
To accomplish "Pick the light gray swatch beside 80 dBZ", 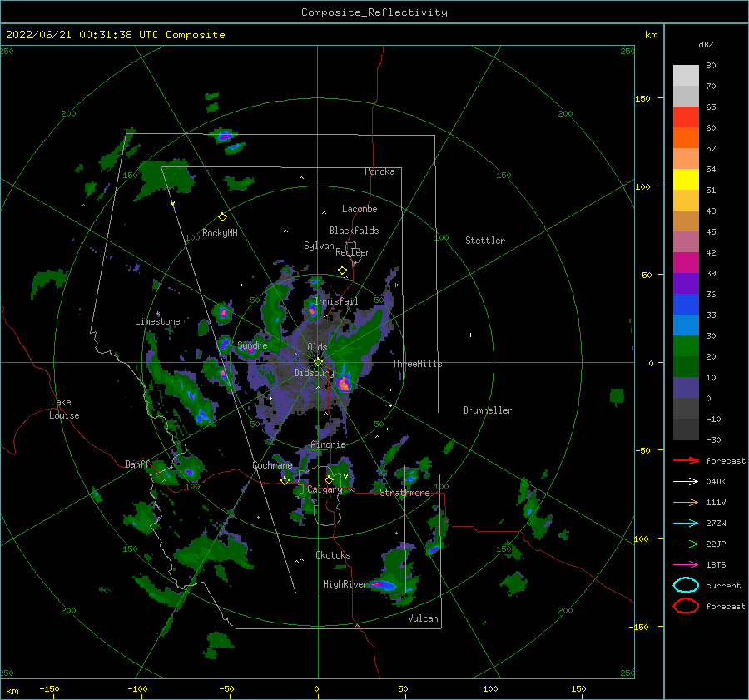I will click(x=686, y=76).
